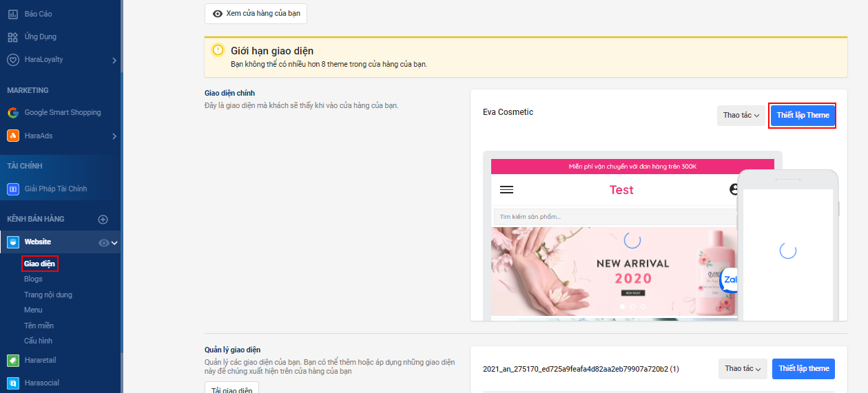Image resolution: width=868 pixels, height=393 pixels.
Task: Click the Tìm kiếm sản phẩm search field
Action: point(615,217)
